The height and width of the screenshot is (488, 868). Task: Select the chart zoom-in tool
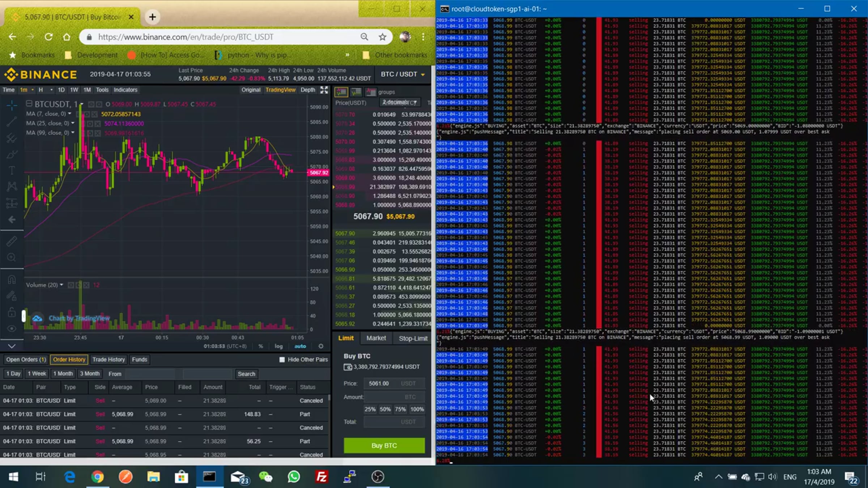(12, 257)
